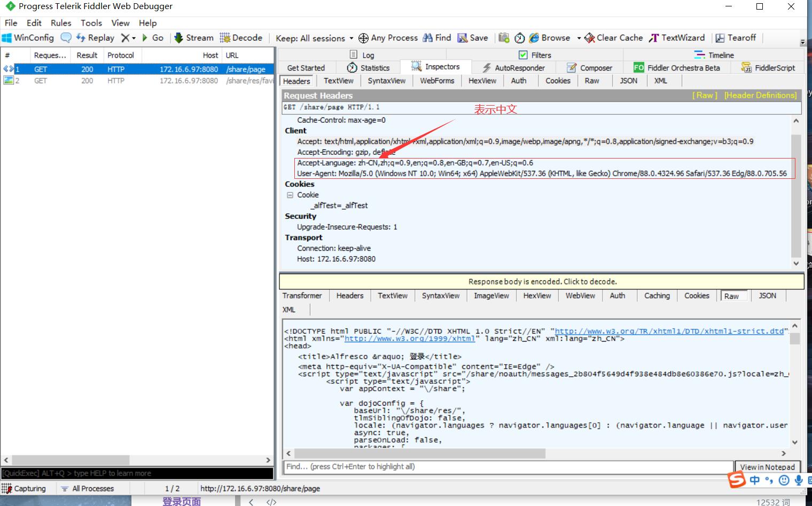Click the Sogou microphone voice icon
This screenshot has height=506, width=812.
tap(798, 480)
